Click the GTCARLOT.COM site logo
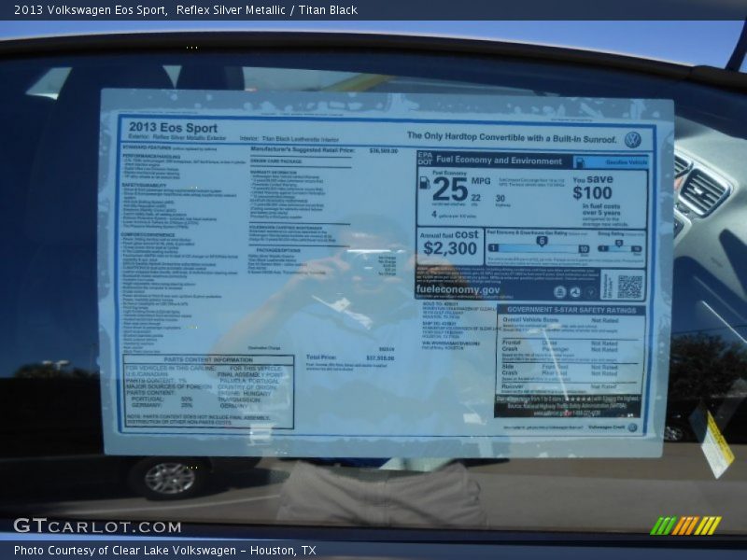This screenshot has width=747, height=560. point(97,525)
